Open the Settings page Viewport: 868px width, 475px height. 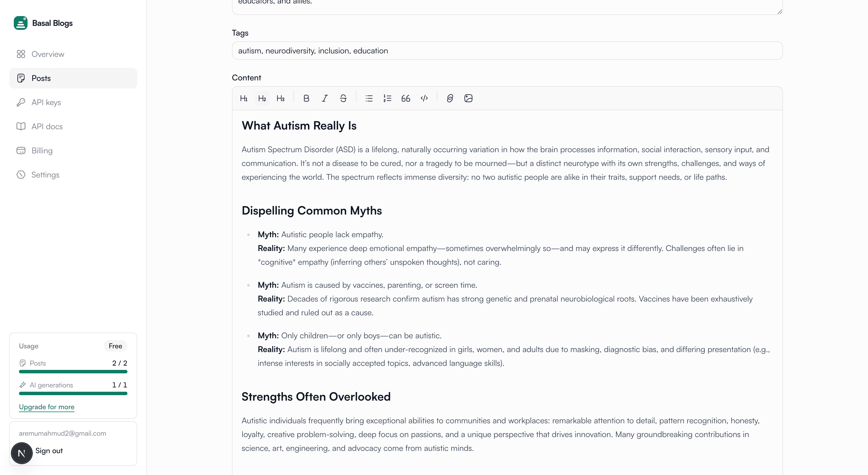point(73,175)
